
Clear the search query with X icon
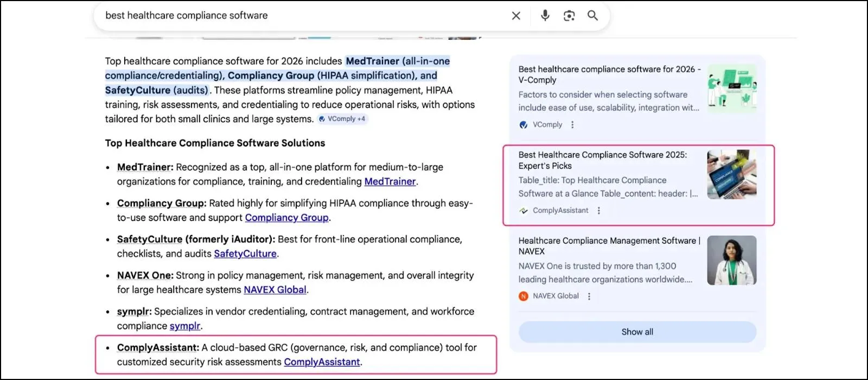click(x=516, y=16)
